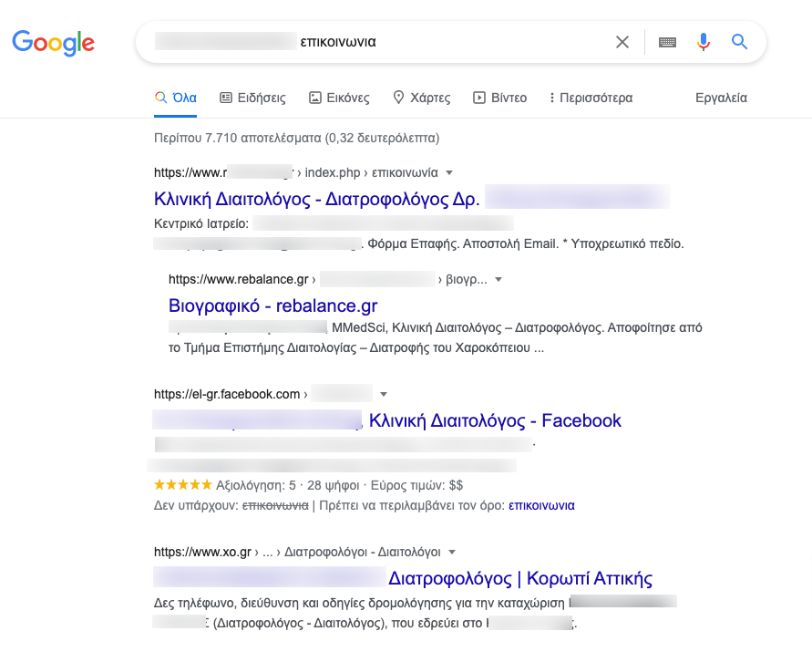The image size is (812, 652).
Task: Open Διατροφολόγος | Κορωπί Αττικής result
Action: click(520, 578)
